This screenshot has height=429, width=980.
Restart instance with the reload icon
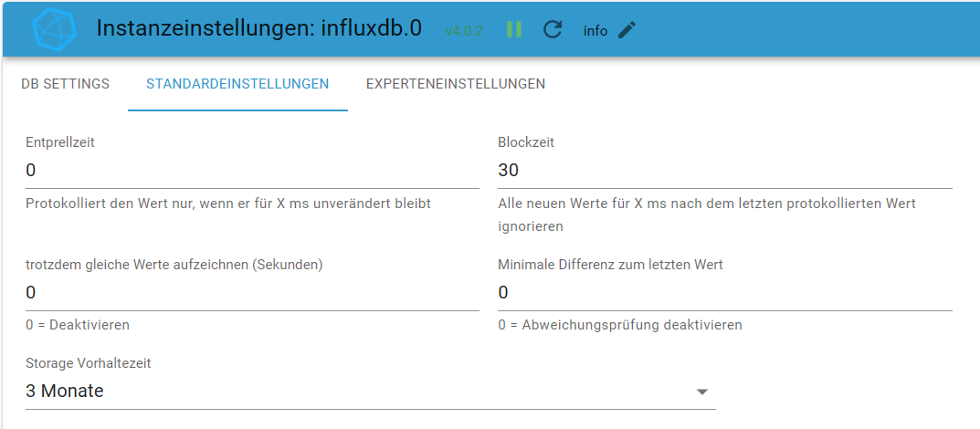pos(553,29)
